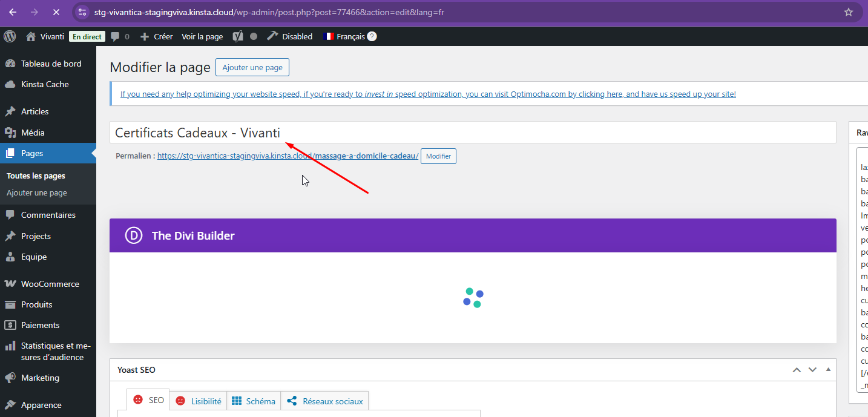The width and height of the screenshot is (868, 417).
Task: Click the Vivanti home icon in admin bar
Action: [31, 36]
